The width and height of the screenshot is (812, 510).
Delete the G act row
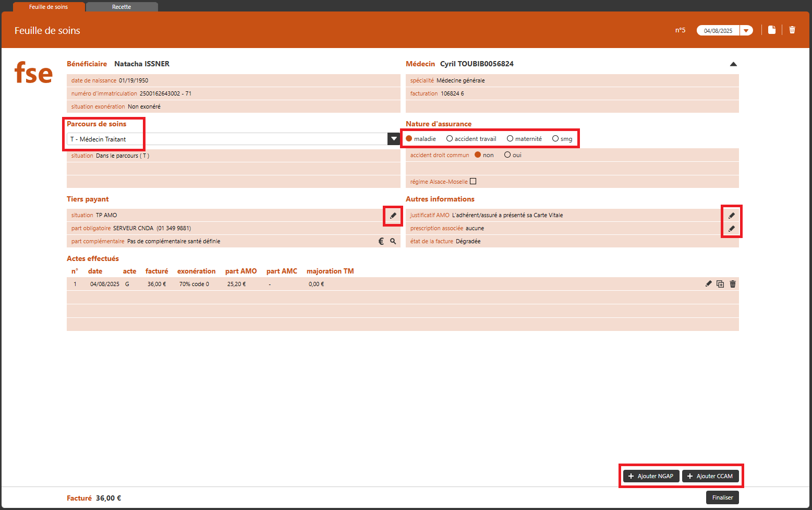pyautogui.click(x=733, y=284)
